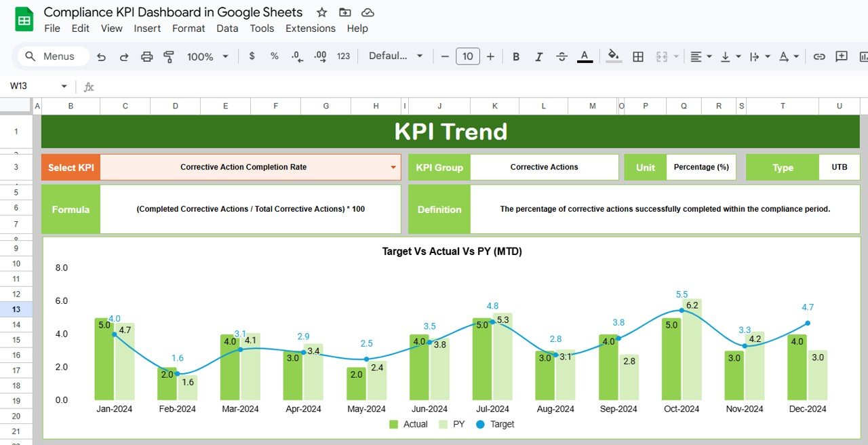This screenshot has width=868, height=445.
Task: Open text wrapping dropdown
Action: 759,56
